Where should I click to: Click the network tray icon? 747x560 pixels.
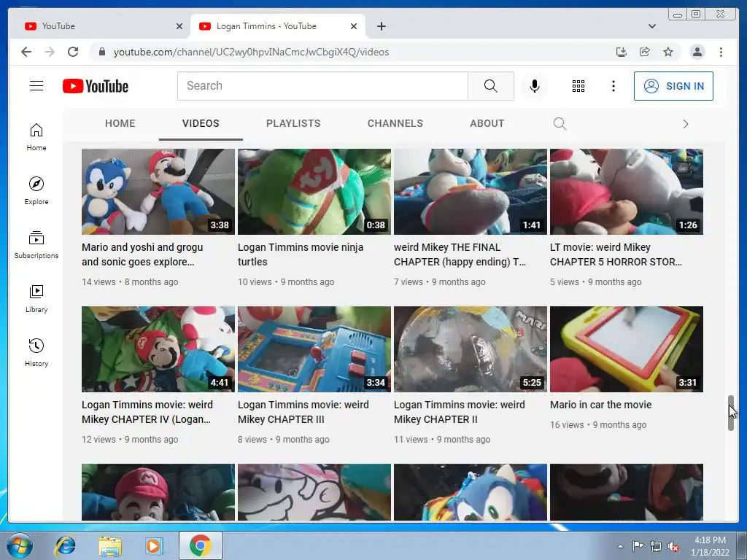click(x=656, y=546)
